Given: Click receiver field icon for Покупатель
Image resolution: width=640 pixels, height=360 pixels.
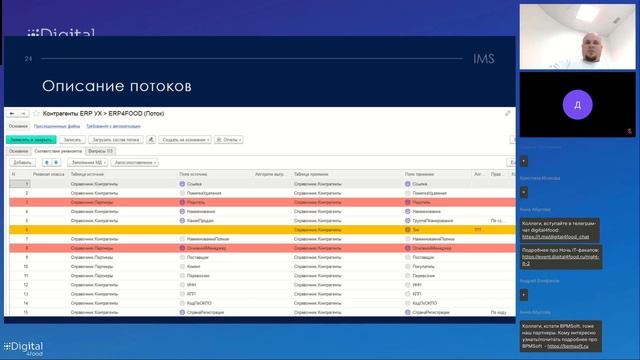Looking at the screenshot, I should pyautogui.click(x=407, y=267).
